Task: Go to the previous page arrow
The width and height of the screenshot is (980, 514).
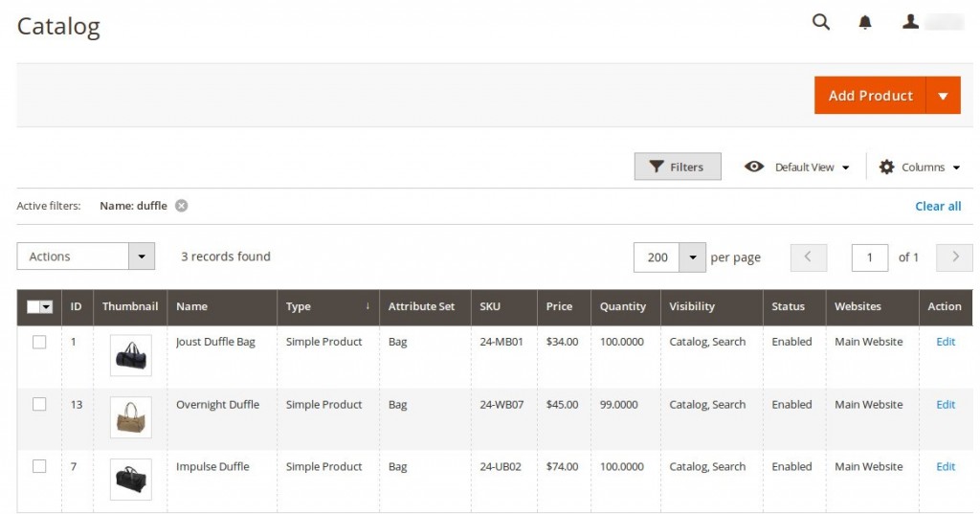Action: coord(808,257)
